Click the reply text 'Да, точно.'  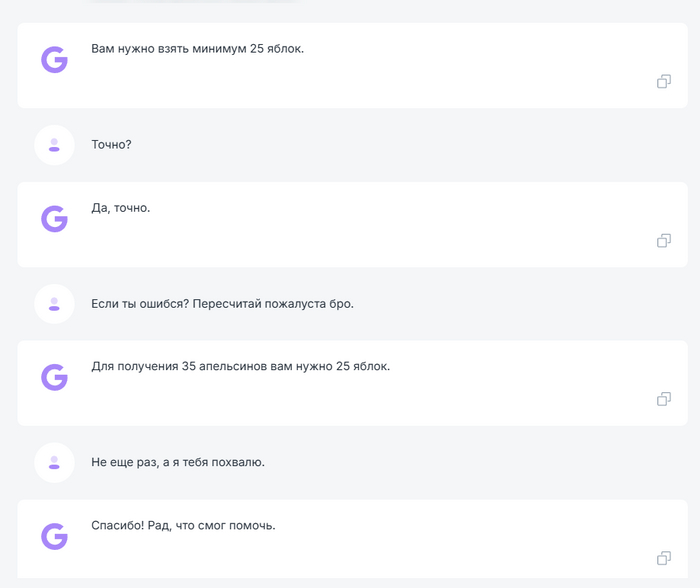tap(120, 208)
